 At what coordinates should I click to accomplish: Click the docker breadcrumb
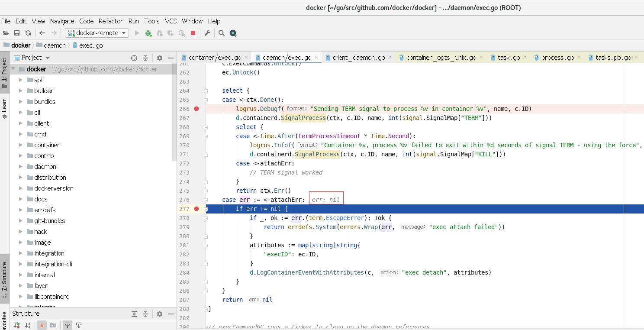coord(17,45)
